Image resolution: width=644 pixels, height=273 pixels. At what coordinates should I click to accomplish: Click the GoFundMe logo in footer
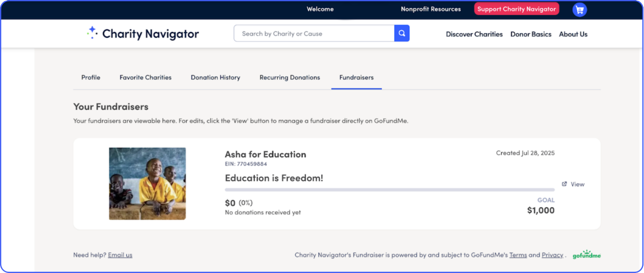point(587,254)
